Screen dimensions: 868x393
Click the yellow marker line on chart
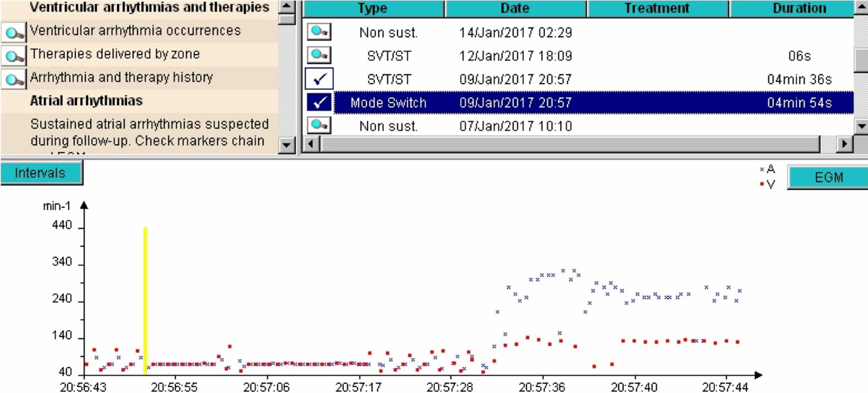click(x=145, y=298)
